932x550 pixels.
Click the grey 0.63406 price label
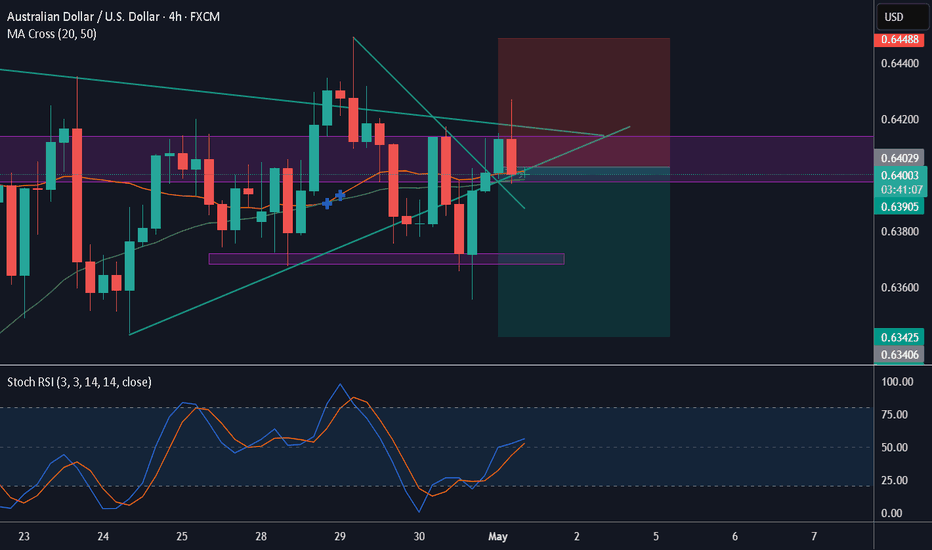pos(899,355)
